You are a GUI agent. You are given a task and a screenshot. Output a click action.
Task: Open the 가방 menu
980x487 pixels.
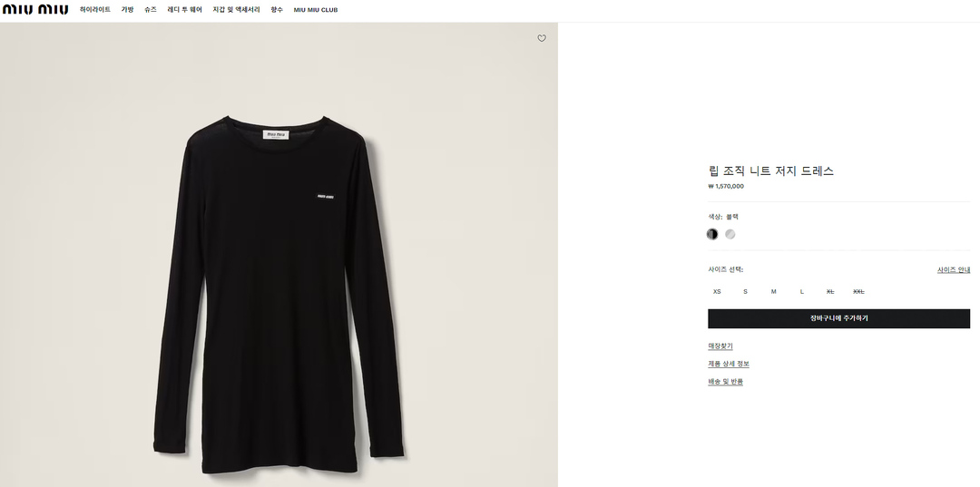point(128,10)
